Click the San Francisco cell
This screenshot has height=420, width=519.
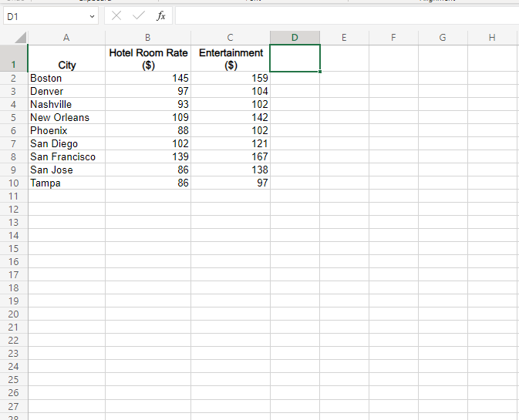(66, 156)
